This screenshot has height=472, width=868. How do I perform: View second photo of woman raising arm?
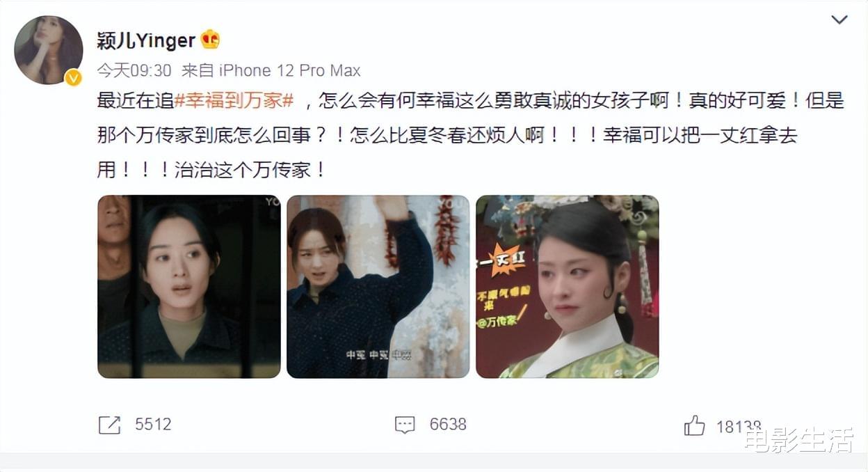click(x=378, y=287)
